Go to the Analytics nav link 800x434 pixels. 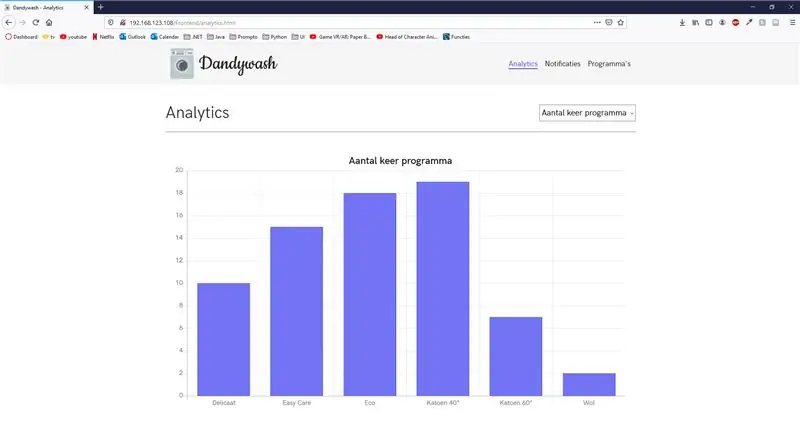[523, 64]
